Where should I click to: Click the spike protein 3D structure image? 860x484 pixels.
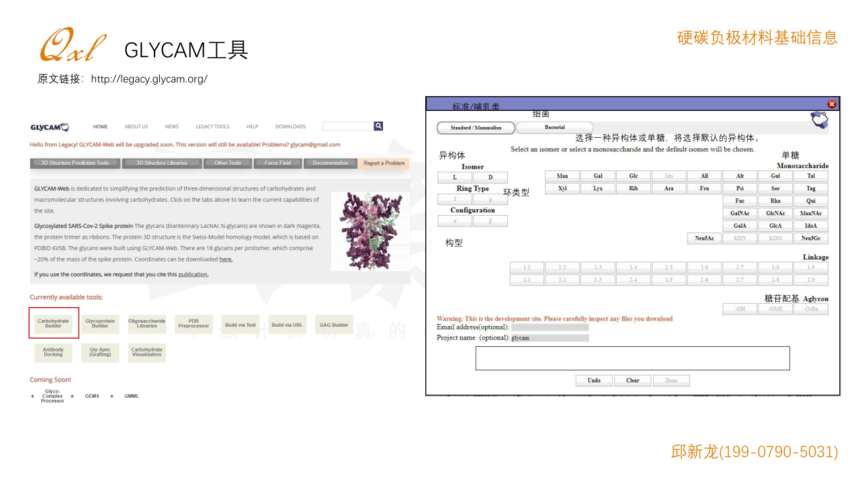pyautogui.click(x=370, y=230)
